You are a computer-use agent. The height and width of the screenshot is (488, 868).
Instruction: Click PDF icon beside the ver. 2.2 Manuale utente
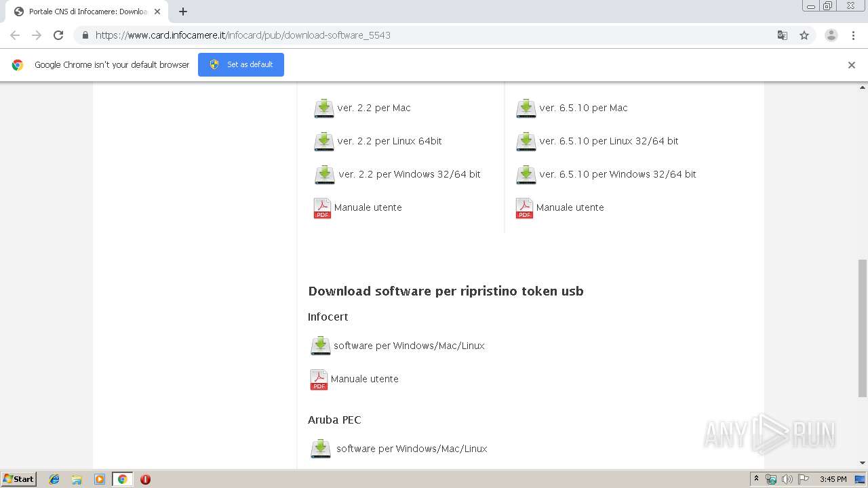[x=322, y=208]
